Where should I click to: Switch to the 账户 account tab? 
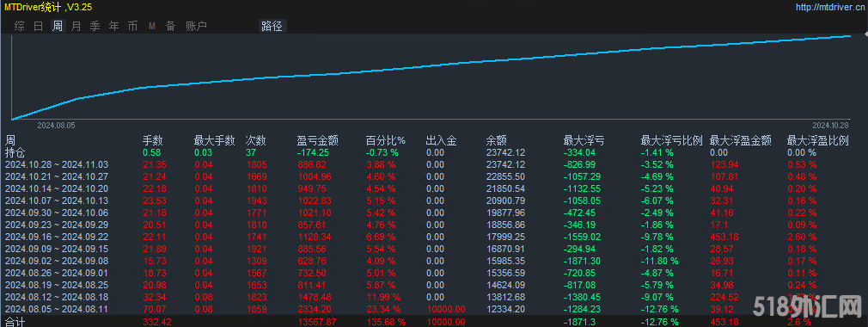pyautogui.click(x=196, y=26)
